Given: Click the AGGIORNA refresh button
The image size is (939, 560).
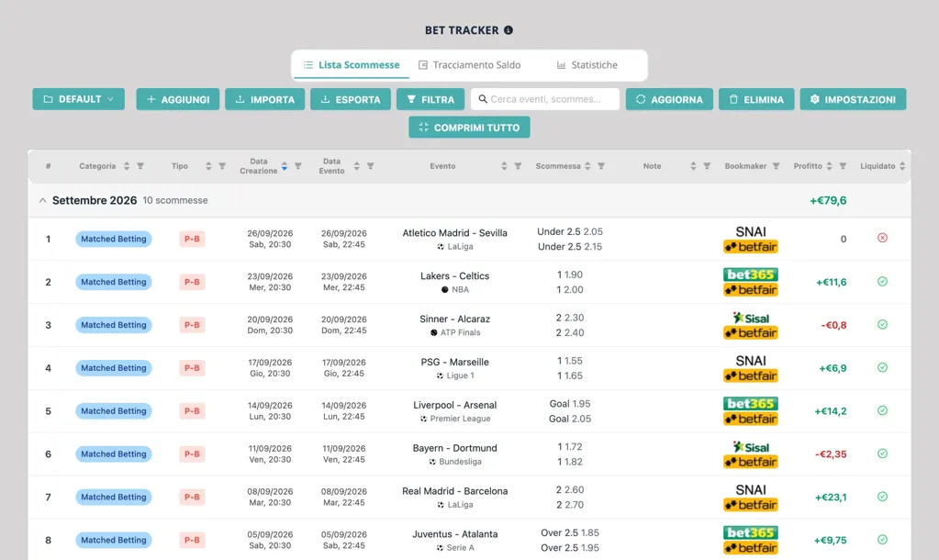Looking at the screenshot, I should point(669,99).
